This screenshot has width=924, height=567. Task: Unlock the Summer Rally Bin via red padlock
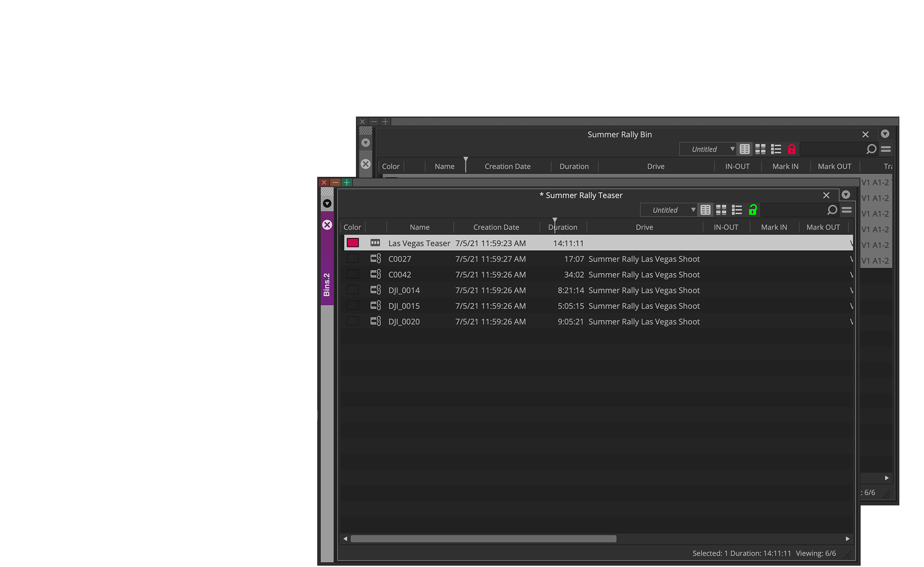(792, 149)
